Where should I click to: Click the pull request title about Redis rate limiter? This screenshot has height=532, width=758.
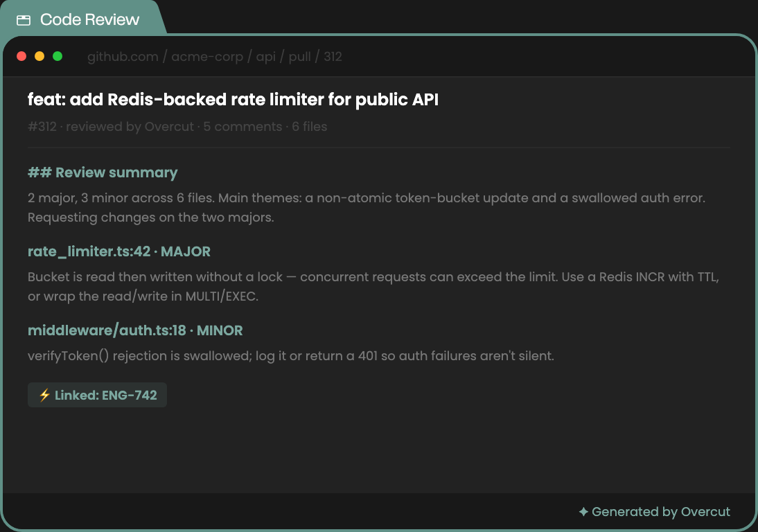tap(233, 100)
